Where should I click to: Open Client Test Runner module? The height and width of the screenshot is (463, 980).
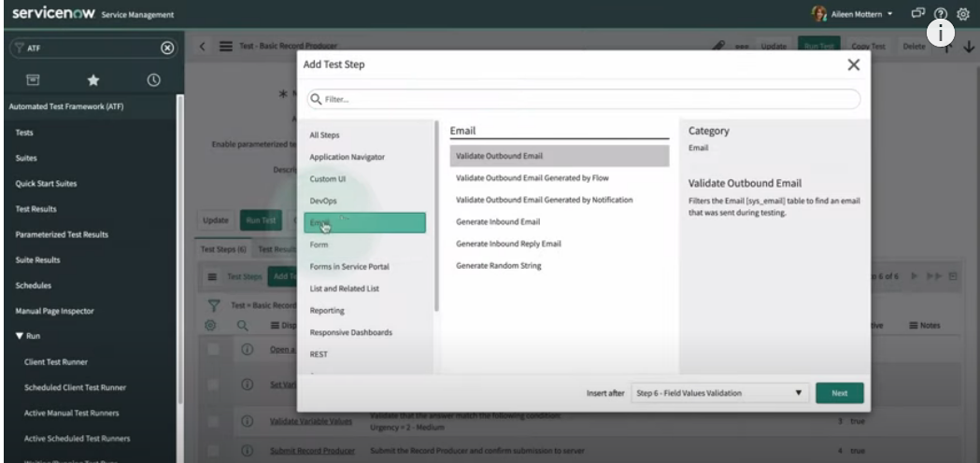pyautogui.click(x=56, y=362)
